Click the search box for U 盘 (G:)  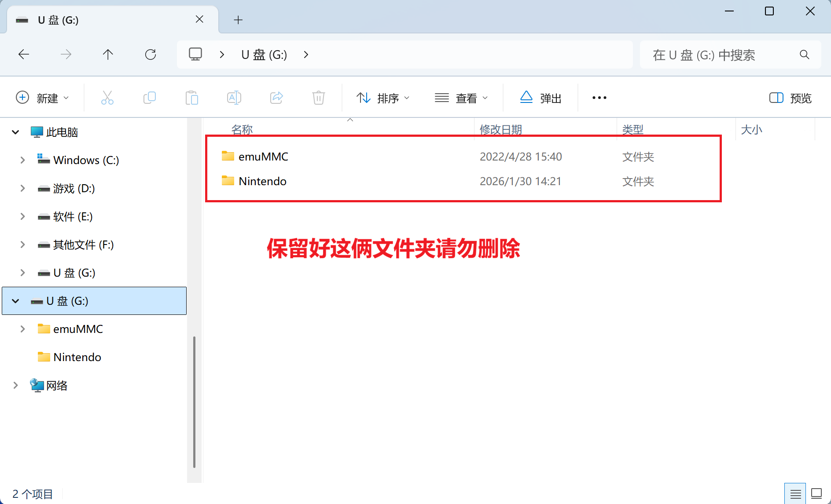click(722, 55)
